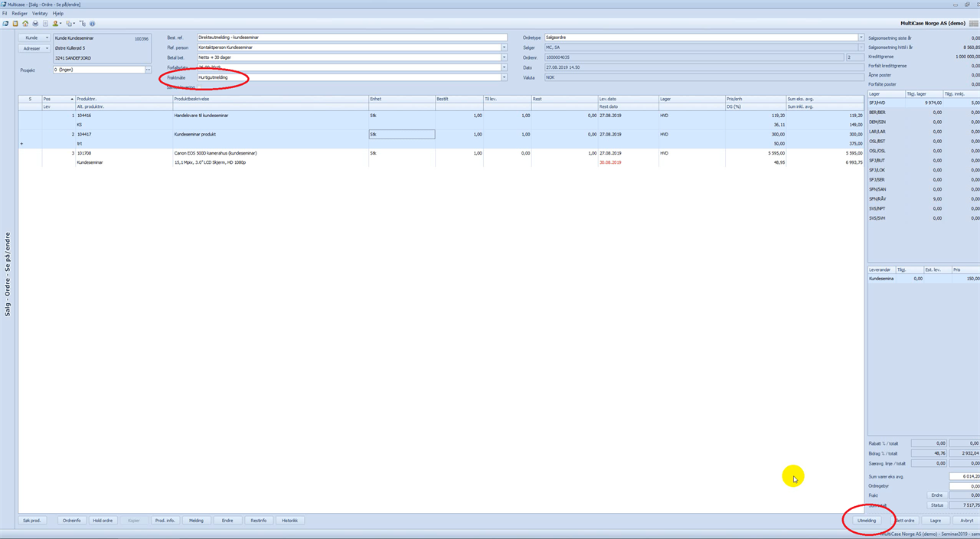Click the Pos column header
This screenshot has height=539, width=980.
(x=58, y=99)
